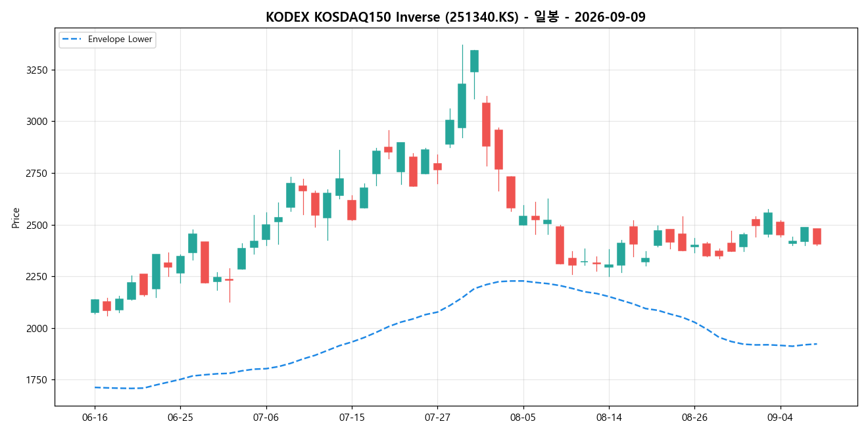The width and height of the screenshot is (868, 434).
Task: Click the 2250 y-axis tick label
Action: 38,277
